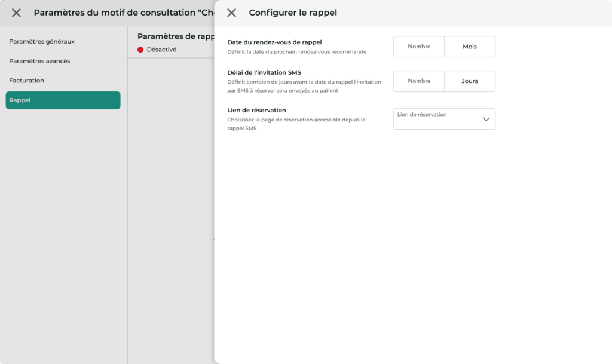Screen dimensions: 612x364
Task: Click the Nombre field for SMS delay
Action: click(x=418, y=80)
